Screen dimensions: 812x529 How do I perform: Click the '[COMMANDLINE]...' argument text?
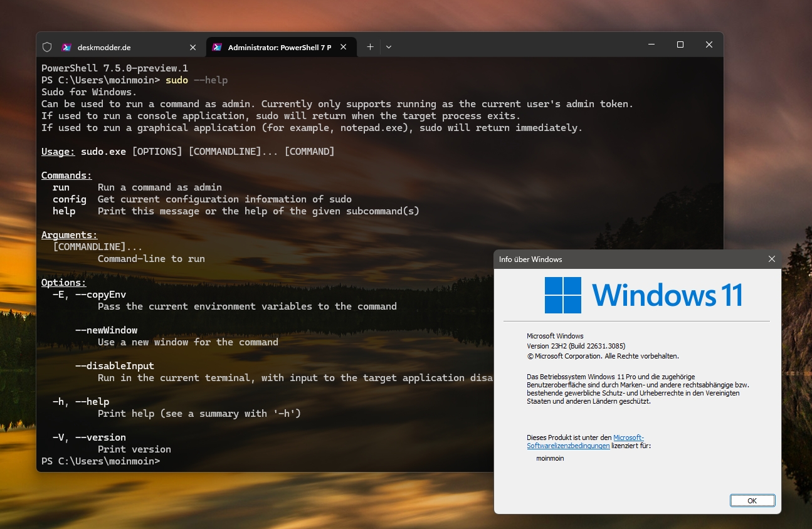[98, 247]
